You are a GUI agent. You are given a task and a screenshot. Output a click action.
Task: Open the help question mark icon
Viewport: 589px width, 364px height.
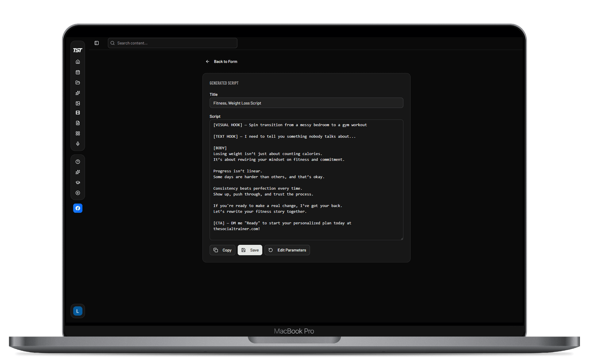point(78,161)
